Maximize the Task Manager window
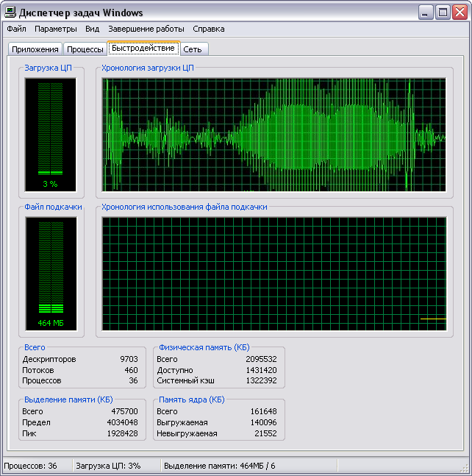 [x=443, y=13]
